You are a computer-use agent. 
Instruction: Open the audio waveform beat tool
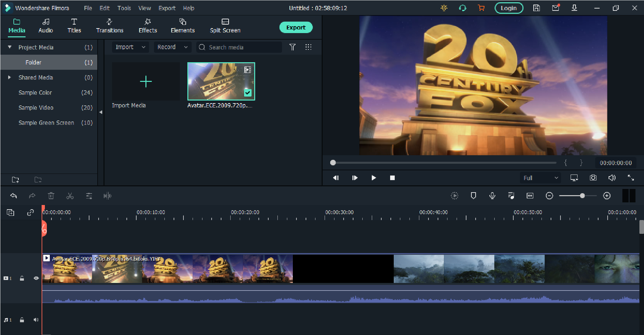pos(107,196)
